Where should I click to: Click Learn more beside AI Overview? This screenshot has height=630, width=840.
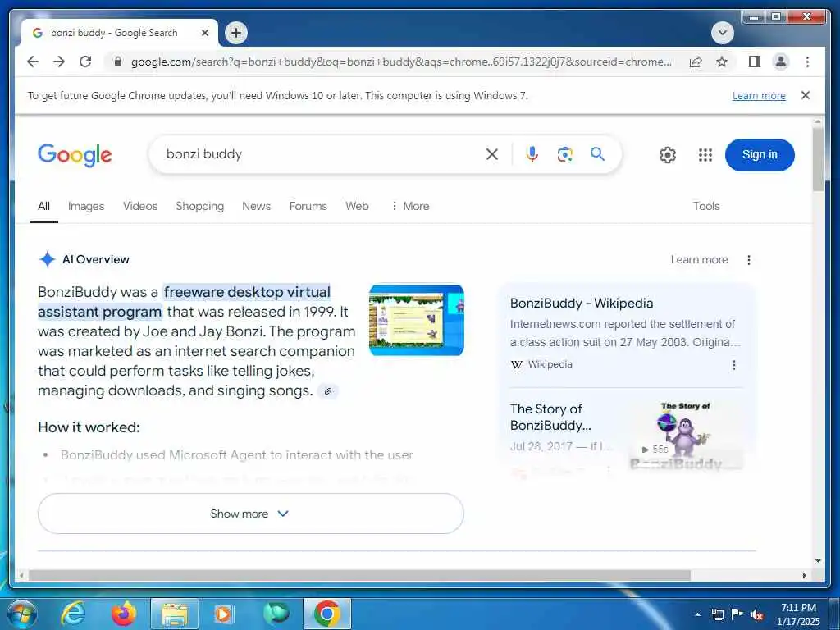coord(699,260)
